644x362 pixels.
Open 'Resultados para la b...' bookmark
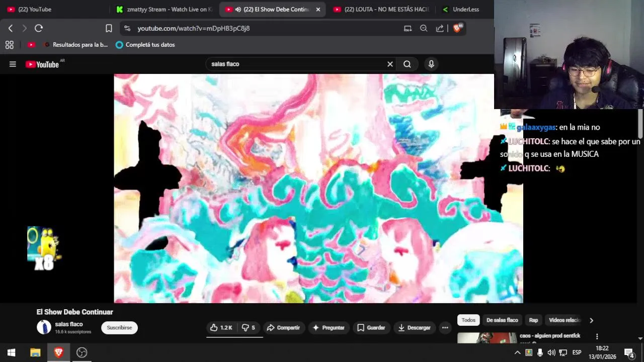click(x=76, y=45)
